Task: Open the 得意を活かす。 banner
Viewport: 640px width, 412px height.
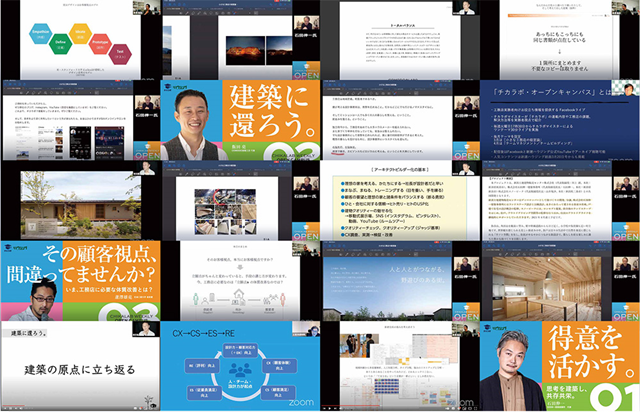Action: 560,368
